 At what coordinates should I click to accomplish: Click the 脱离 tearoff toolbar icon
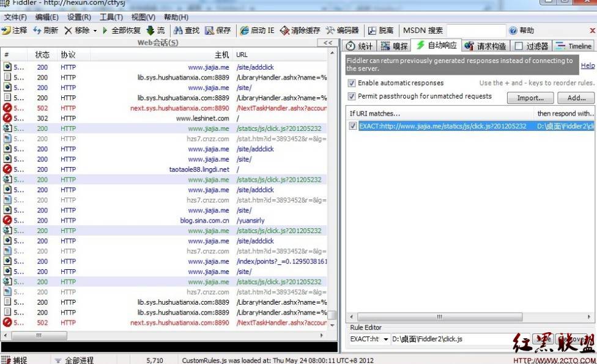click(372, 31)
